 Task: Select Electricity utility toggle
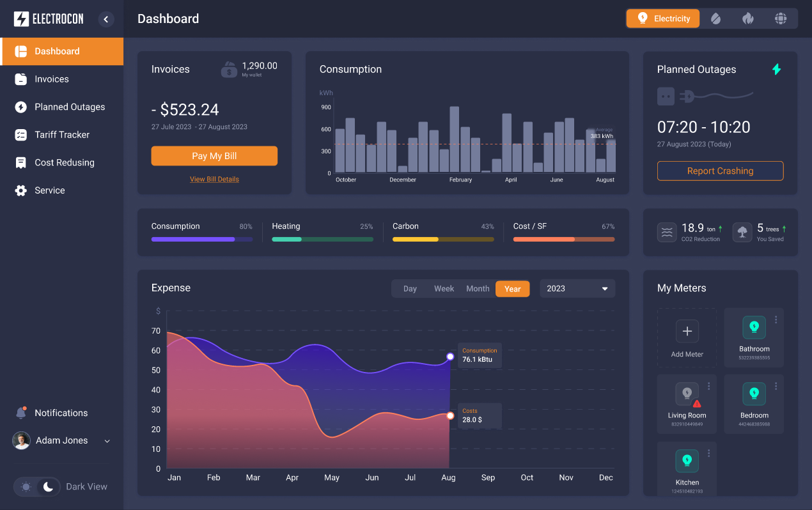click(663, 19)
